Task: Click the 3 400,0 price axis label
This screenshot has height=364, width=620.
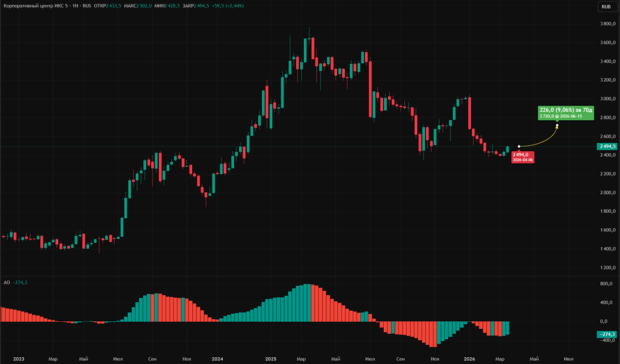Action: click(x=608, y=61)
